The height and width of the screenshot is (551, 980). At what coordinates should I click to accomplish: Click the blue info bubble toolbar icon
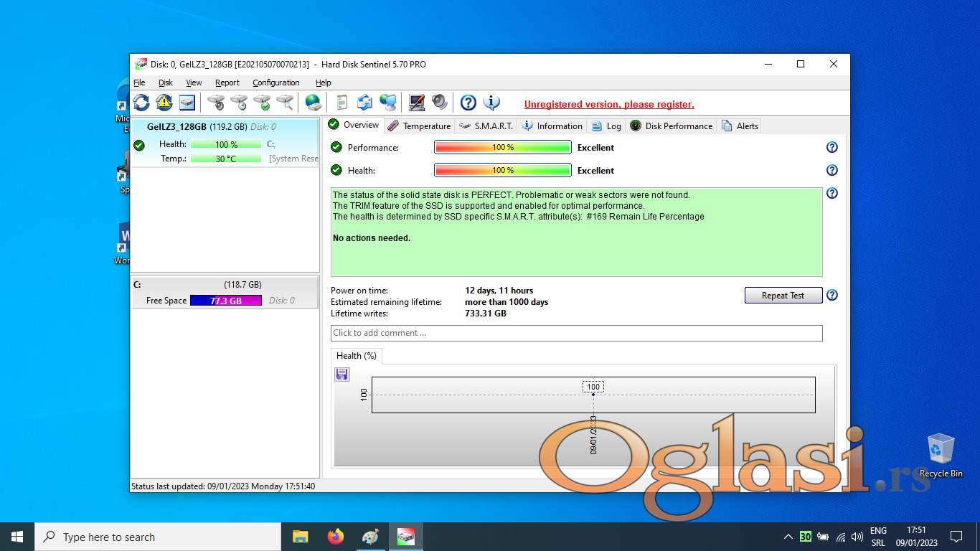491,103
